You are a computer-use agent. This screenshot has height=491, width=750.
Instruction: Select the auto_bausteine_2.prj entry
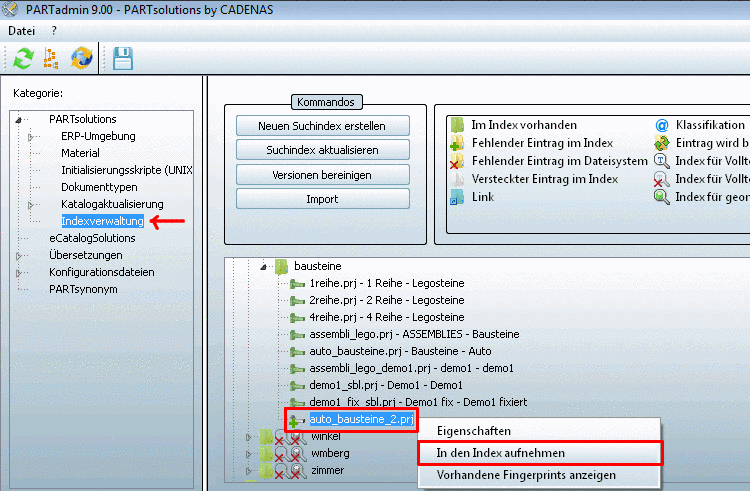point(362,419)
